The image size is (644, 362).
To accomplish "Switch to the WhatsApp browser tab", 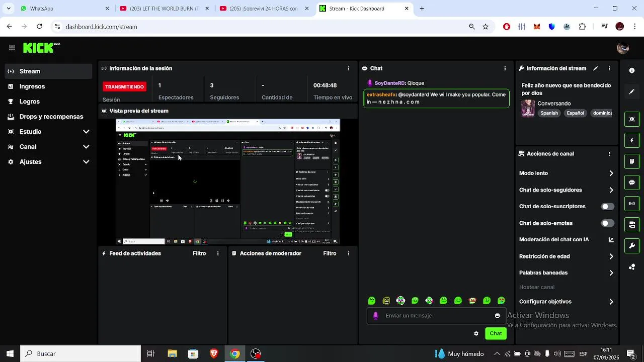I will (x=64, y=9).
